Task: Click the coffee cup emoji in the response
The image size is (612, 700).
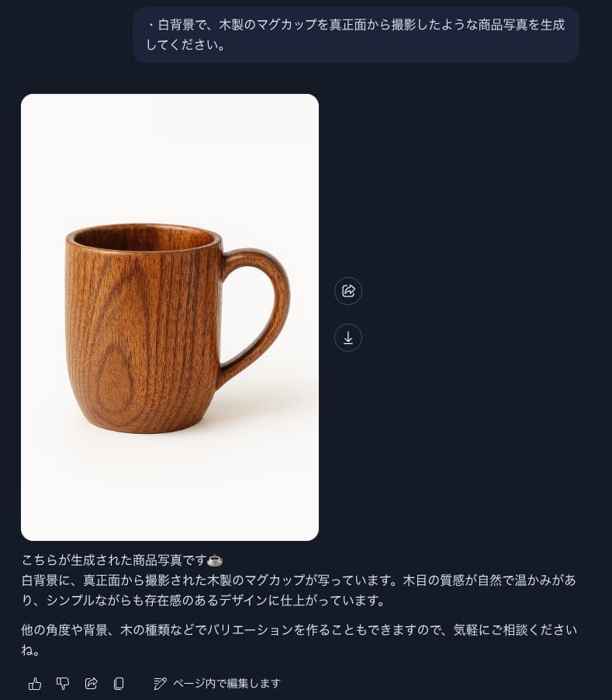Action: [x=215, y=560]
